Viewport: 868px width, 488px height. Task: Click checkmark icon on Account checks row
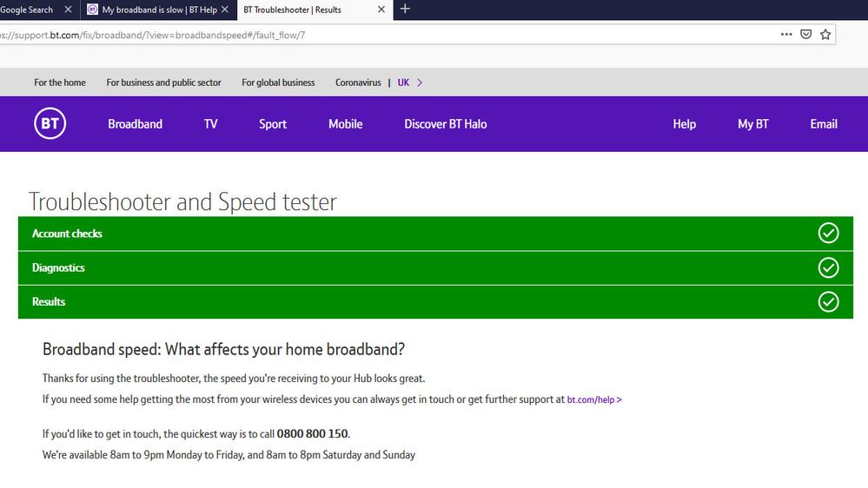click(x=828, y=234)
